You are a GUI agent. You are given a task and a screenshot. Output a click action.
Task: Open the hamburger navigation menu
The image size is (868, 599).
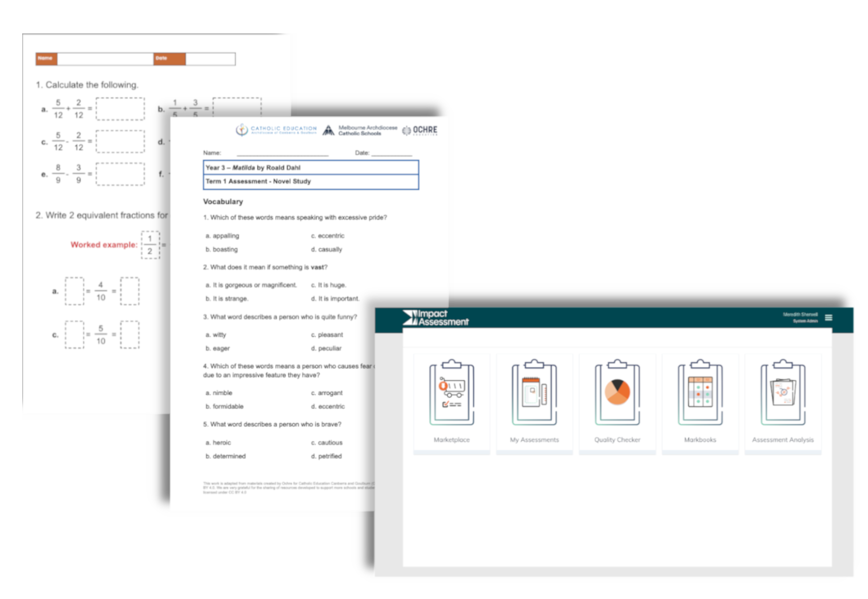click(829, 317)
